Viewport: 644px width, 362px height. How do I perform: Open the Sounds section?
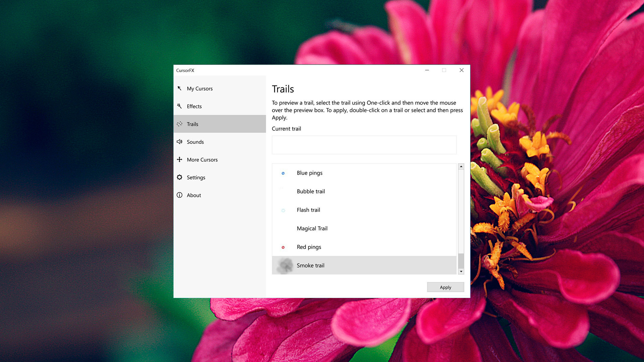point(195,142)
